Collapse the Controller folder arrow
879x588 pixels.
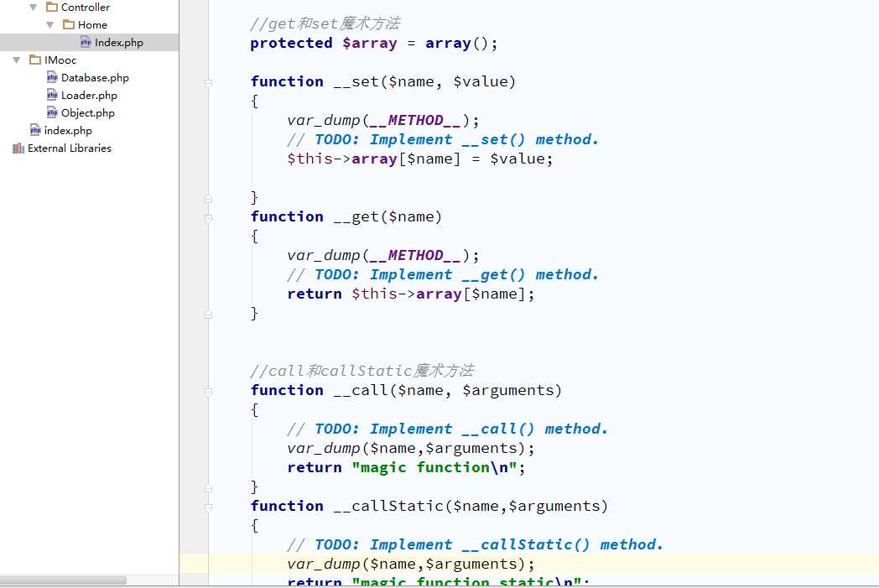(x=33, y=8)
